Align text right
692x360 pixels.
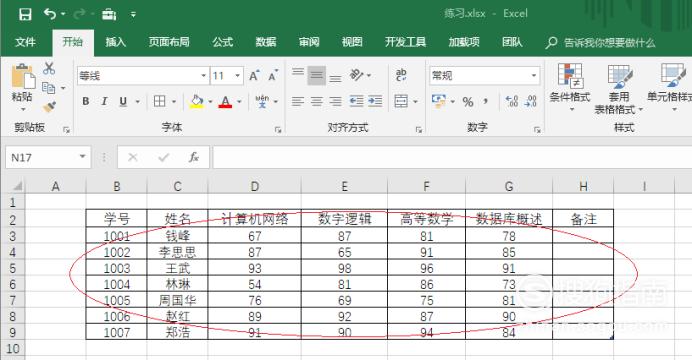point(335,102)
